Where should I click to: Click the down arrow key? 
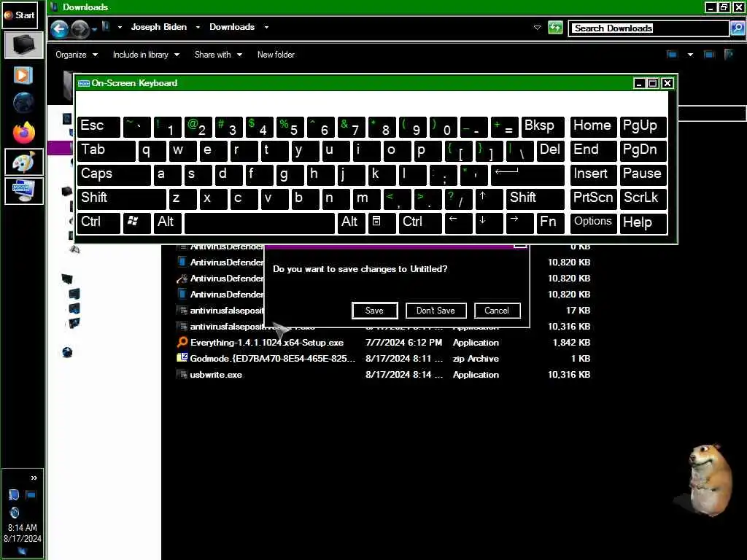[x=489, y=222]
